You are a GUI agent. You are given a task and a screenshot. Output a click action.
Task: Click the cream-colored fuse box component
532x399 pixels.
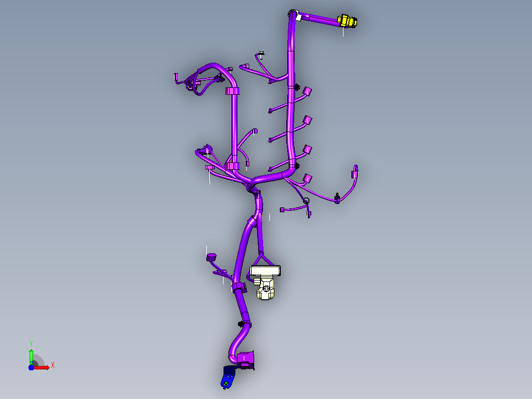[265, 282]
